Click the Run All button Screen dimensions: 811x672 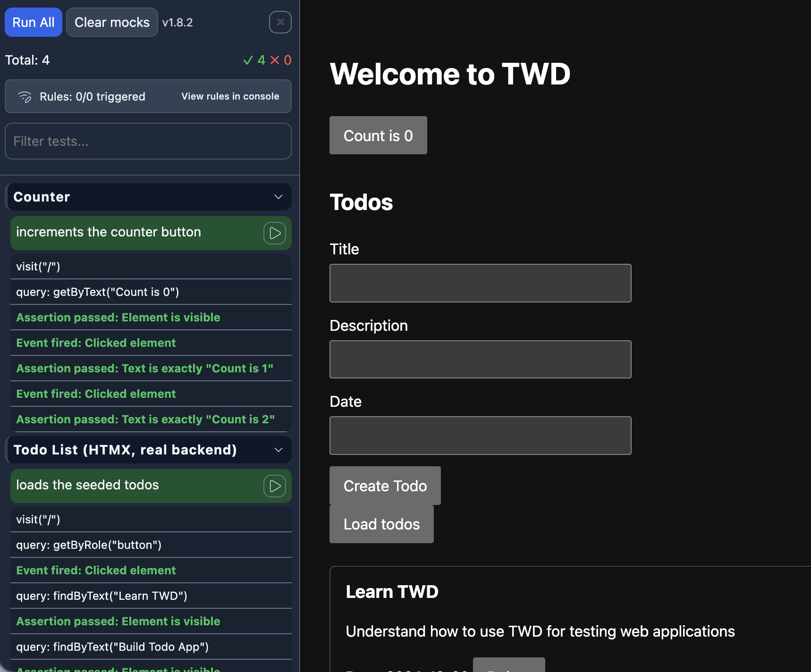point(34,22)
